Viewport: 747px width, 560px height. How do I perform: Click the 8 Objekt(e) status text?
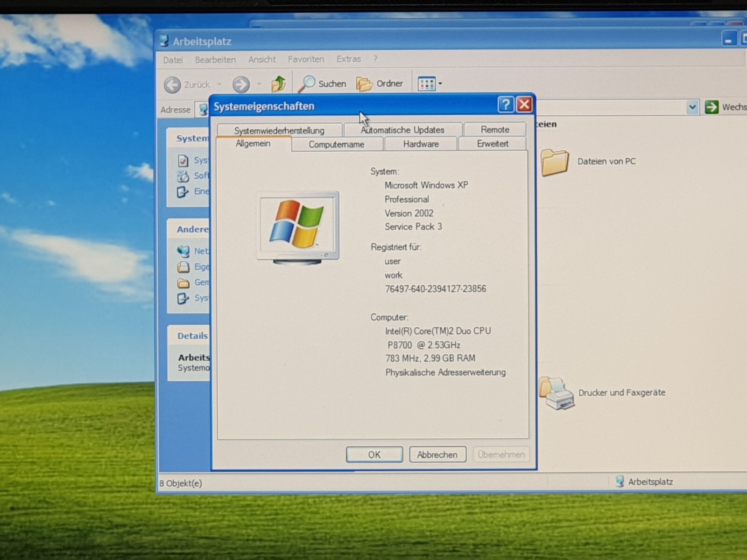181,483
